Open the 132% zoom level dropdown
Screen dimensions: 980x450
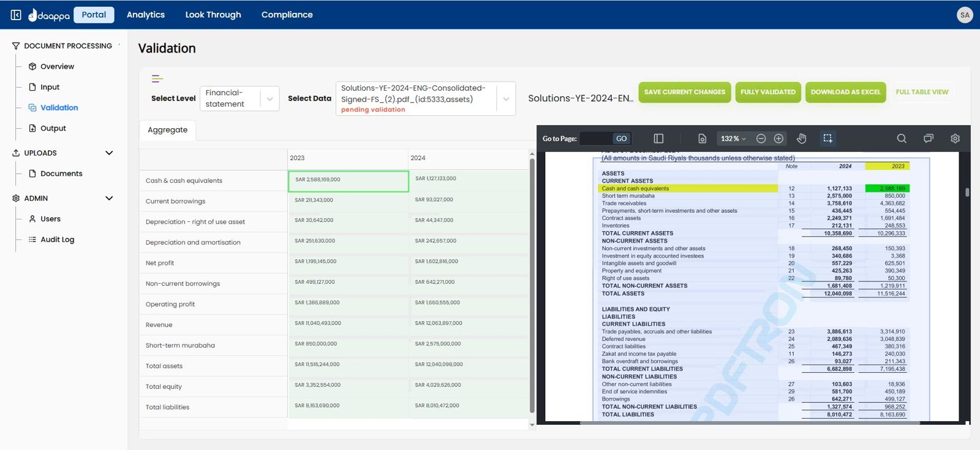(733, 139)
